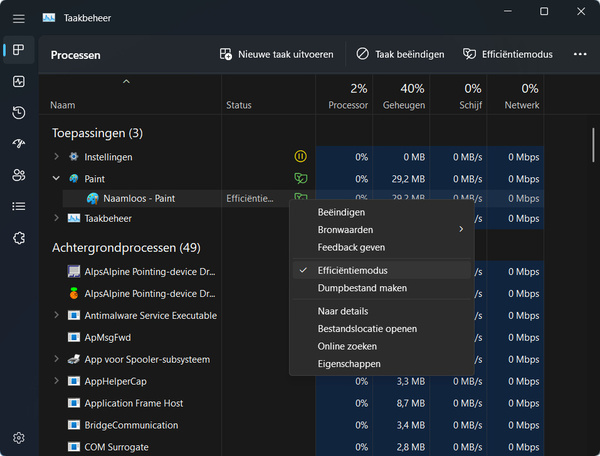Click Efficiëntiemodus toolbar button

click(x=507, y=54)
